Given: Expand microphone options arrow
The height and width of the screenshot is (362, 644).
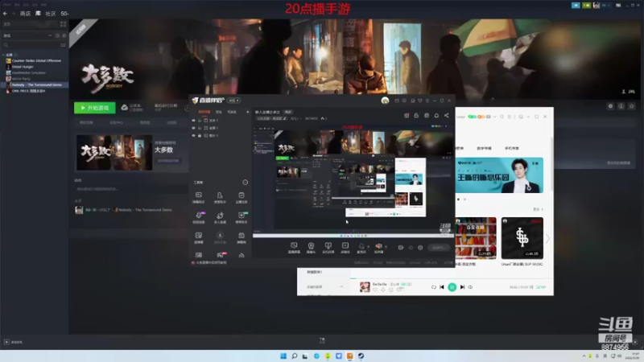Looking at the screenshot, I should (x=369, y=247).
